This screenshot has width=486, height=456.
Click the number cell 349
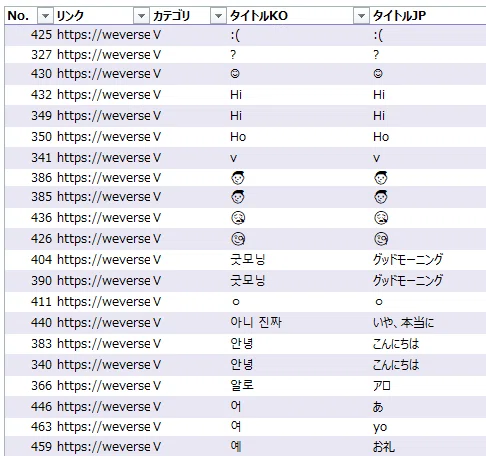point(42,116)
